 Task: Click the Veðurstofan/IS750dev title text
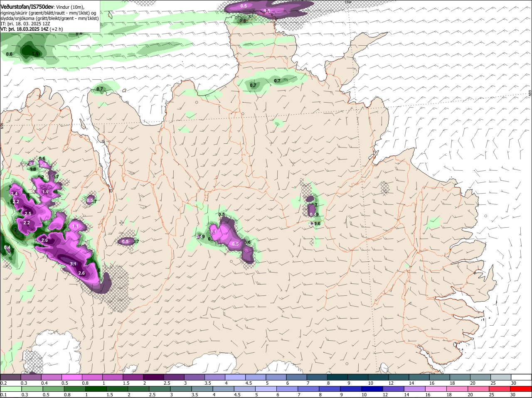point(27,6)
